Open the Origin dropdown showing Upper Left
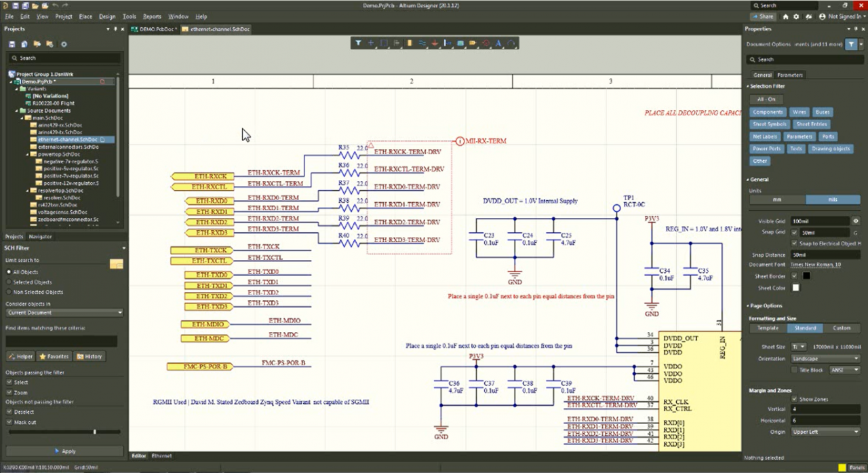Viewport: 868px width, 473px height. tap(825, 432)
